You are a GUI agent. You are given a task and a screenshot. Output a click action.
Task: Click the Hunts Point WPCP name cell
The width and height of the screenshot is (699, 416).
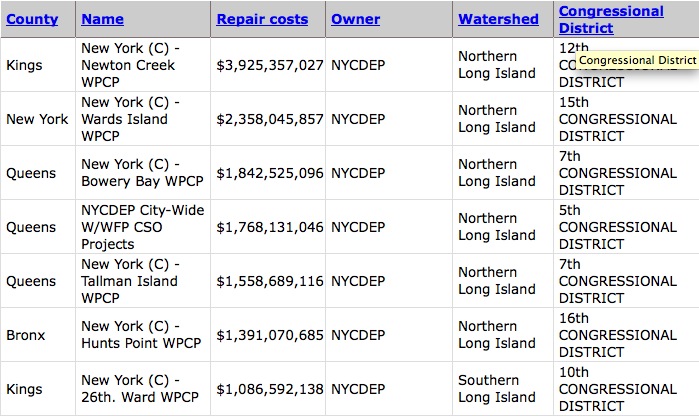click(x=141, y=334)
